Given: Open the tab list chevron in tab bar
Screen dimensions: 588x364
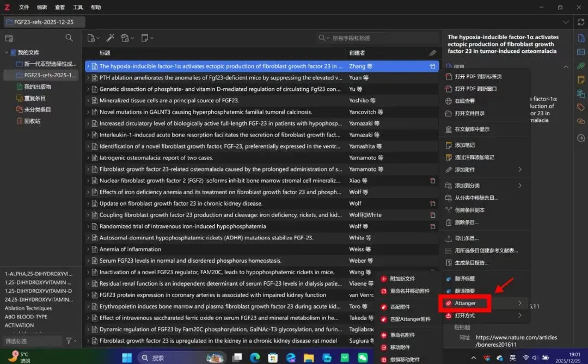Looking at the screenshot, I should [x=566, y=22].
